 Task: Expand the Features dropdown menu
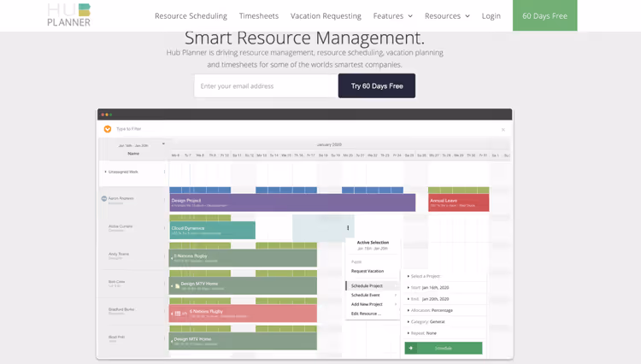pyautogui.click(x=393, y=16)
